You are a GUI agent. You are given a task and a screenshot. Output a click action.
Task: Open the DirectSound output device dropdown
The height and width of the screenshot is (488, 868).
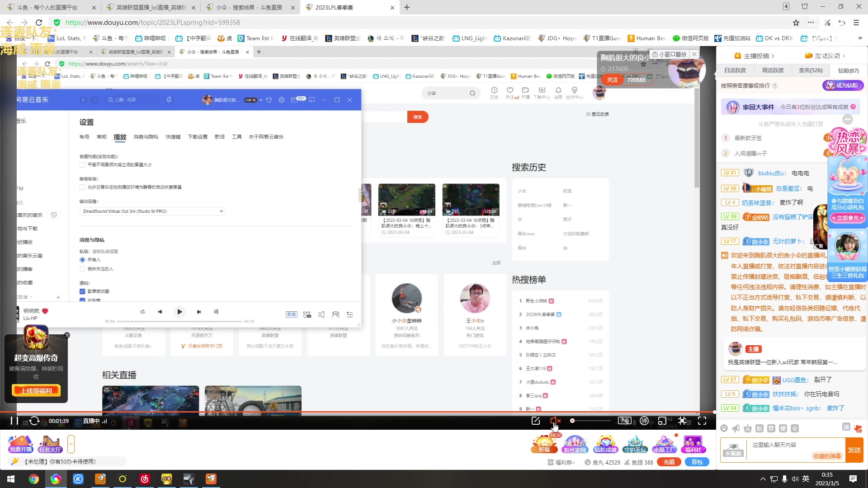pos(152,211)
